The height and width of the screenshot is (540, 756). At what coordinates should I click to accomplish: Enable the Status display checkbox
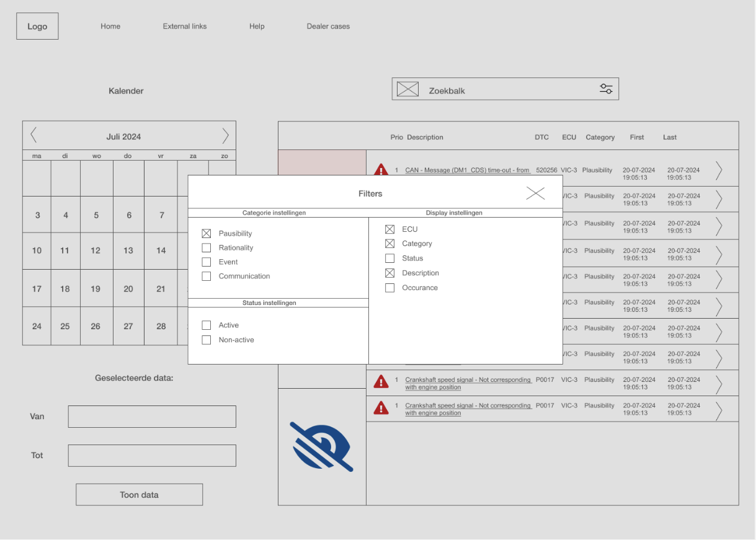click(389, 259)
